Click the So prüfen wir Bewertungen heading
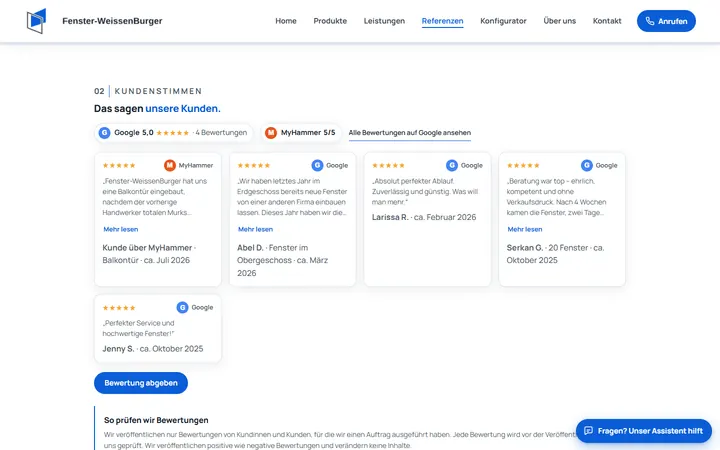720x450 pixels. (156, 420)
